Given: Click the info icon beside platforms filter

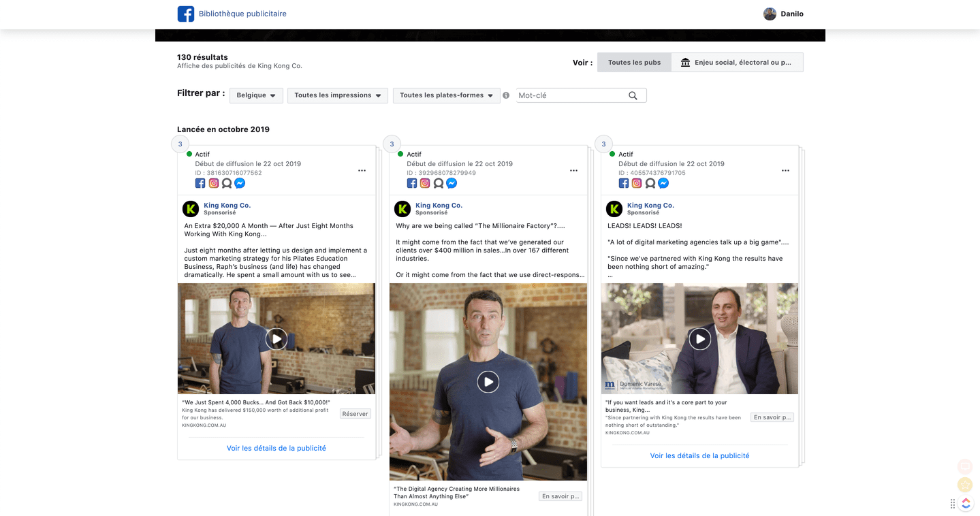Looking at the screenshot, I should pyautogui.click(x=506, y=95).
